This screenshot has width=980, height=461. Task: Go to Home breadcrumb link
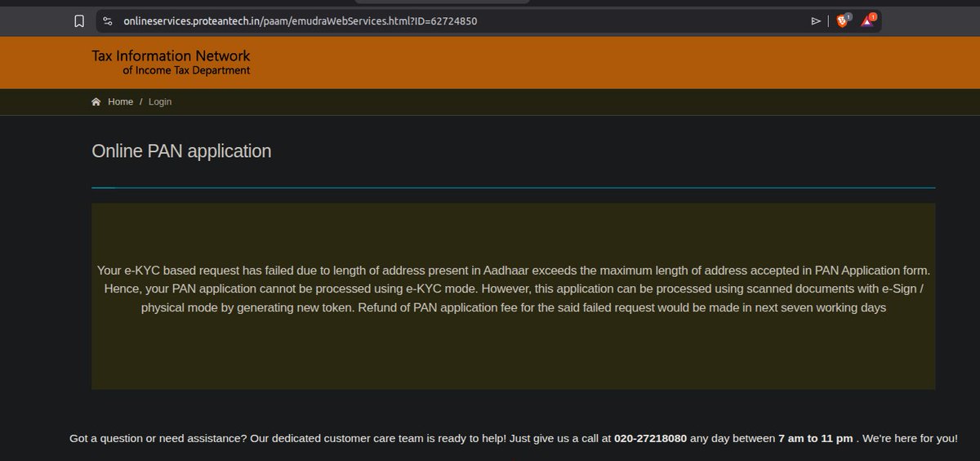[x=120, y=102]
